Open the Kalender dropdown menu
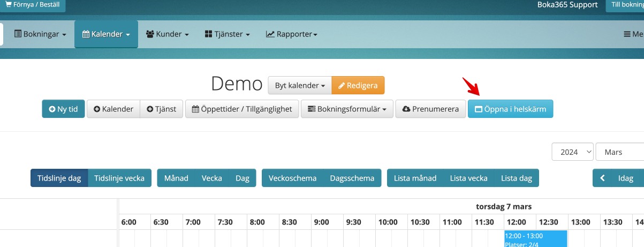Viewport: 644px width, 247px height. [106, 34]
